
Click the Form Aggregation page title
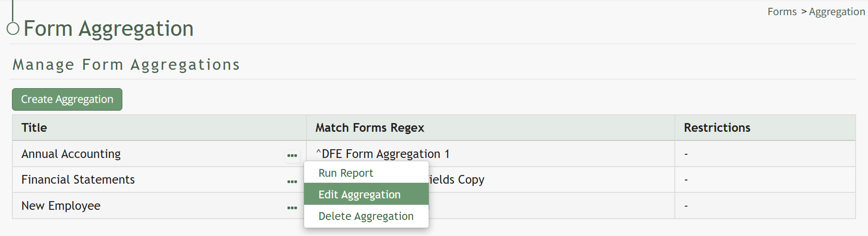pos(109,28)
